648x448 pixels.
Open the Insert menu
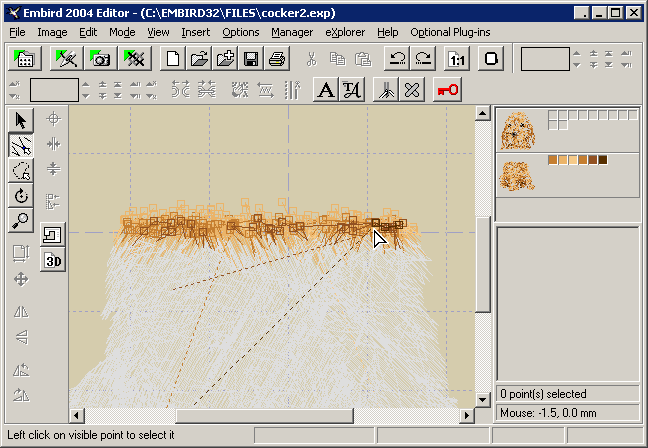point(195,32)
